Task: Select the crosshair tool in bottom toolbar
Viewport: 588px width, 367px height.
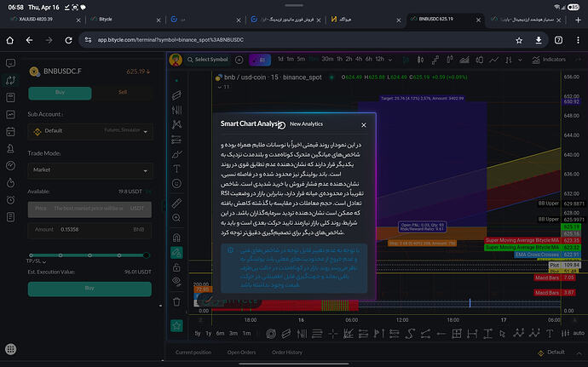Action: (x=332, y=333)
